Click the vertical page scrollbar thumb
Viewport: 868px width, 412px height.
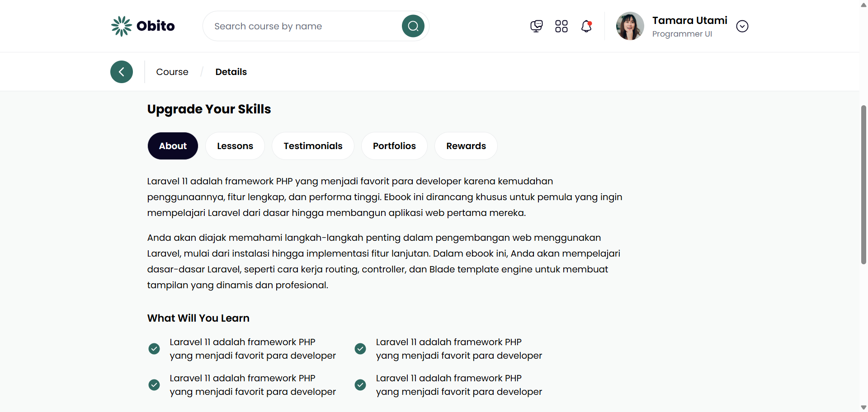point(863,184)
